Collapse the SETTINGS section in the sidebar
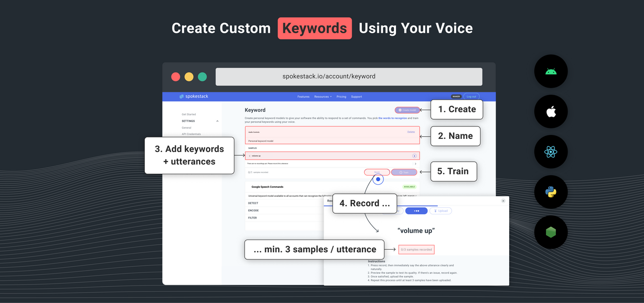Viewport: 644px width, 303px height. [x=217, y=121]
